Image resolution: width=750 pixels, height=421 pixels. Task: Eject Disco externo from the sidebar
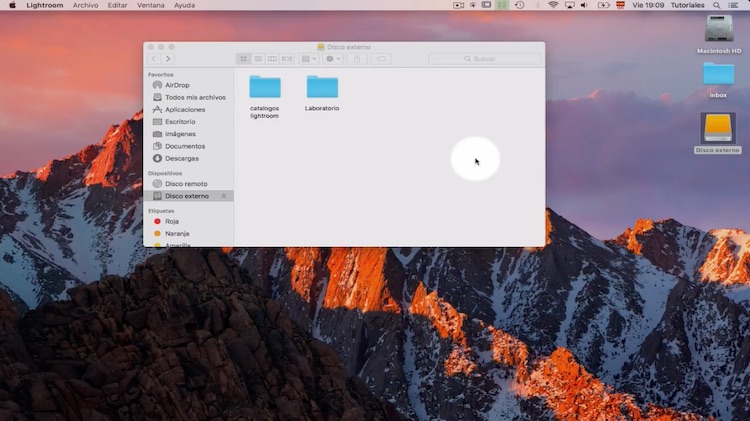(x=223, y=196)
